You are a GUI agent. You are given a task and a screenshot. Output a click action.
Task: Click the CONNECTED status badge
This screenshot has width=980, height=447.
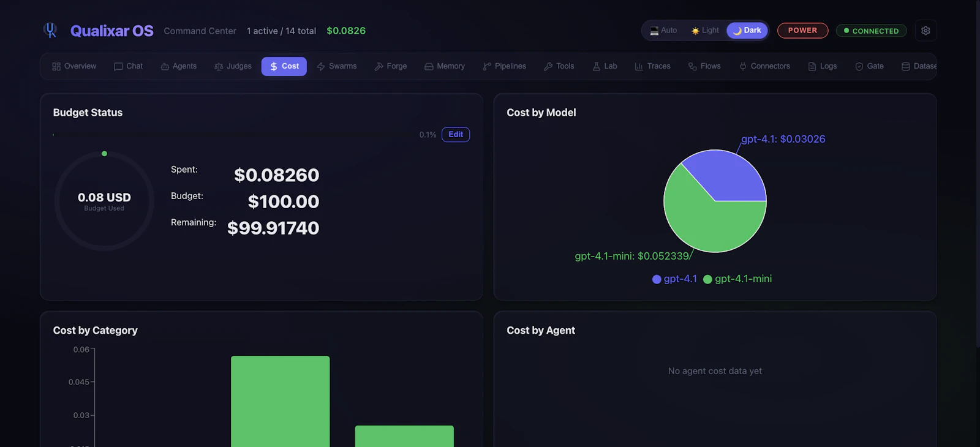pyautogui.click(x=871, y=31)
